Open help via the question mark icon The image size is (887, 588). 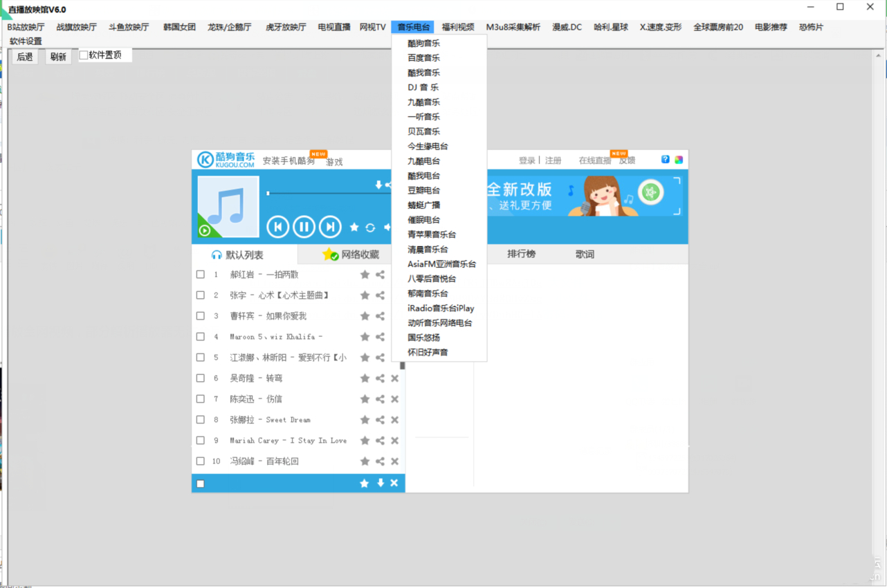[665, 159]
